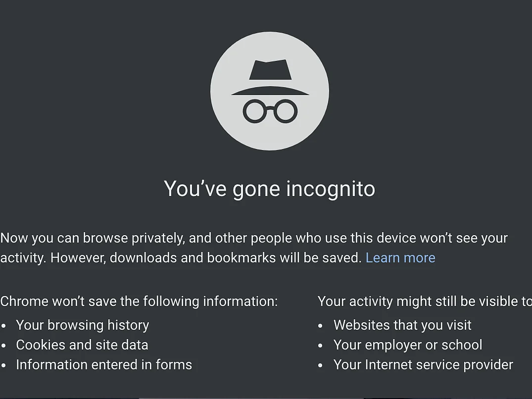The width and height of the screenshot is (532, 399).
Task: Click the You've gone incognito heading
Action: 270,189
